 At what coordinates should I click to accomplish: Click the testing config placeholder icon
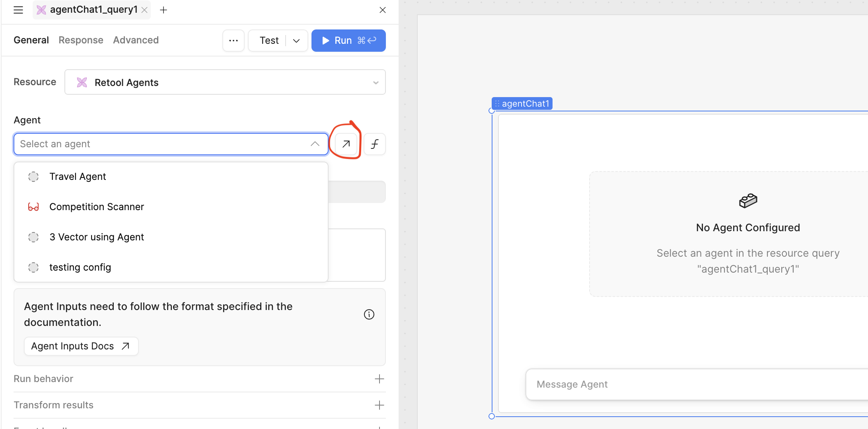[x=33, y=267]
